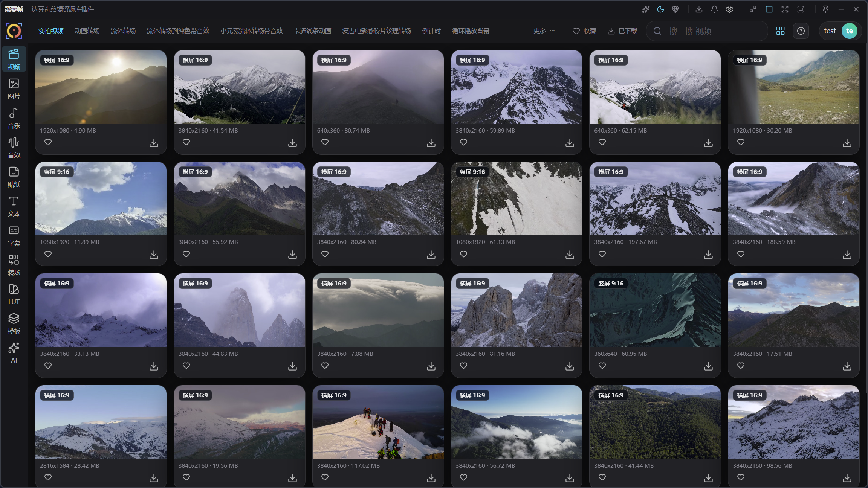Screen dimensions: 868x488
Task: Open the 字幕 (Subtitles) sidebar section
Action: [14, 236]
